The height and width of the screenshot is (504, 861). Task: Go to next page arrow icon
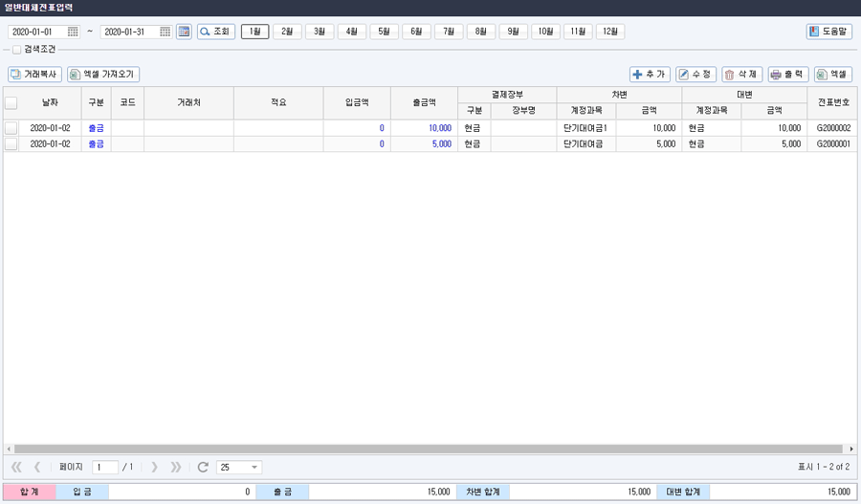point(154,468)
